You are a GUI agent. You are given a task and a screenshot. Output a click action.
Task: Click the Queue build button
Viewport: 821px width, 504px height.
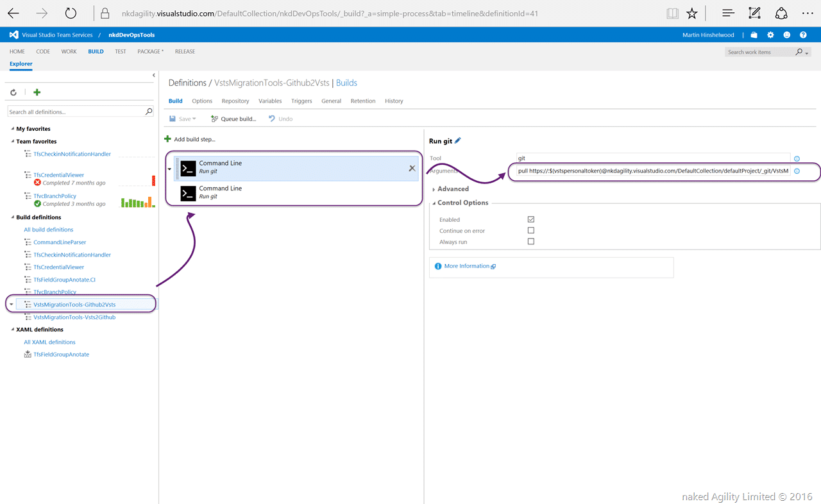tap(233, 119)
